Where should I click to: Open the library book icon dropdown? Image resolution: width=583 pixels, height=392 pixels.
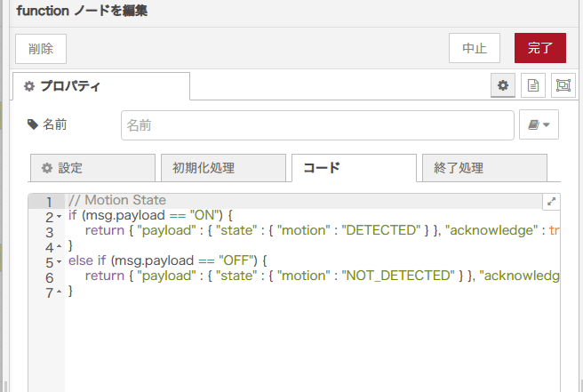point(539,125)
